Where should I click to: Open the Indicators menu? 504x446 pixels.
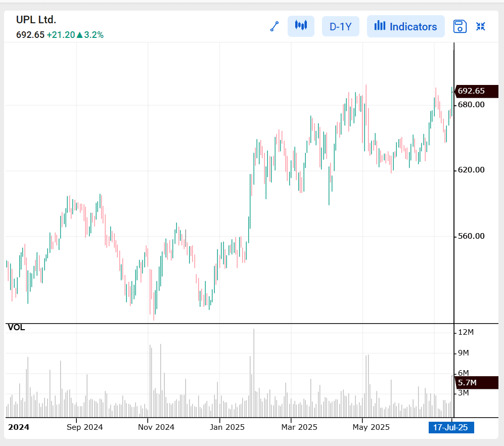click(405, 26)
